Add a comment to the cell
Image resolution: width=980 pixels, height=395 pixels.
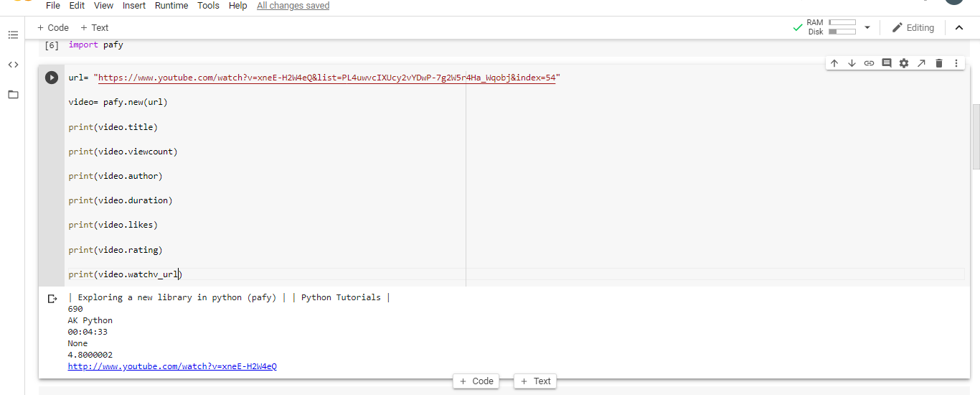pos(887,63)
